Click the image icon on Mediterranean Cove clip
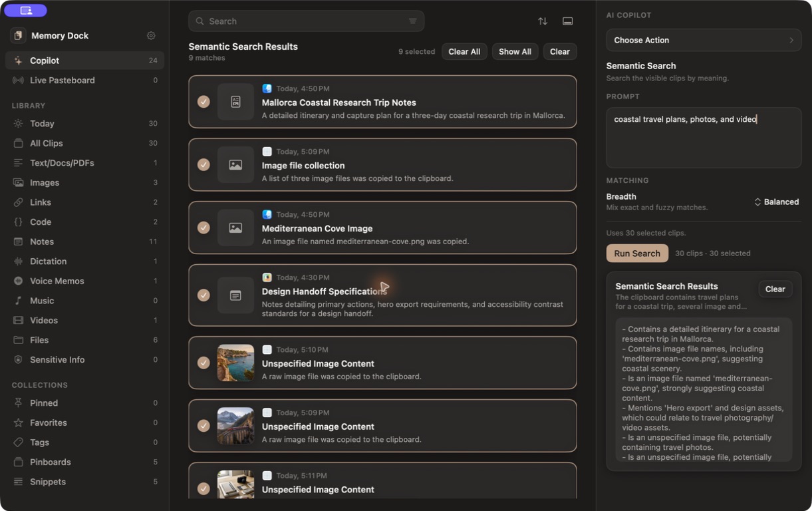 click(235, 228)
